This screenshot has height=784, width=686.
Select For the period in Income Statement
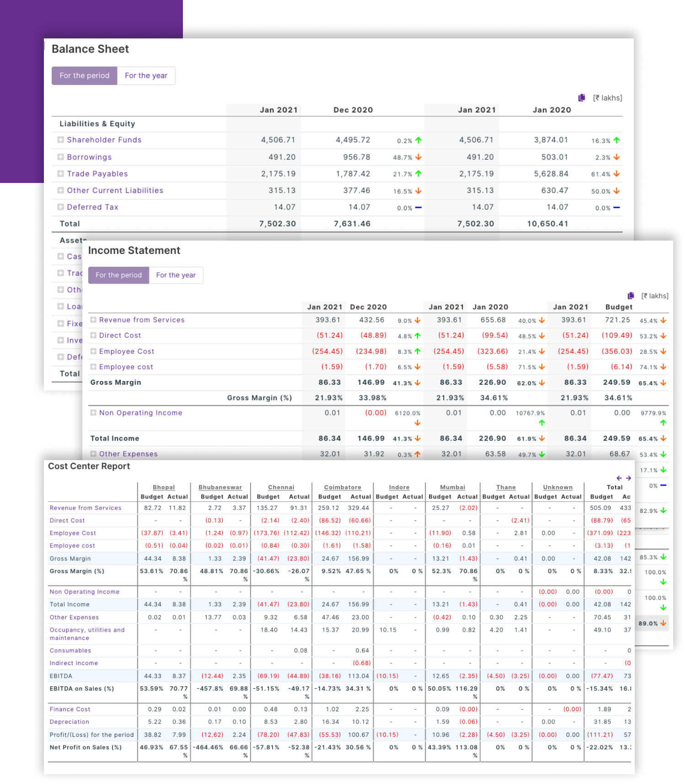coord(118,275)
